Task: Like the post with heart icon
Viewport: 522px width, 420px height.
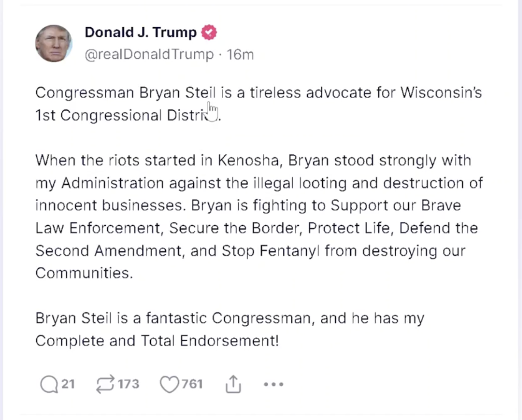Action: point(169,384)
